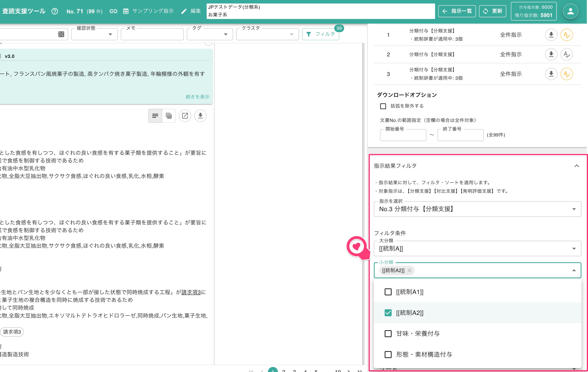
Task: Open the help question mark icon
Action: (55, 11)
